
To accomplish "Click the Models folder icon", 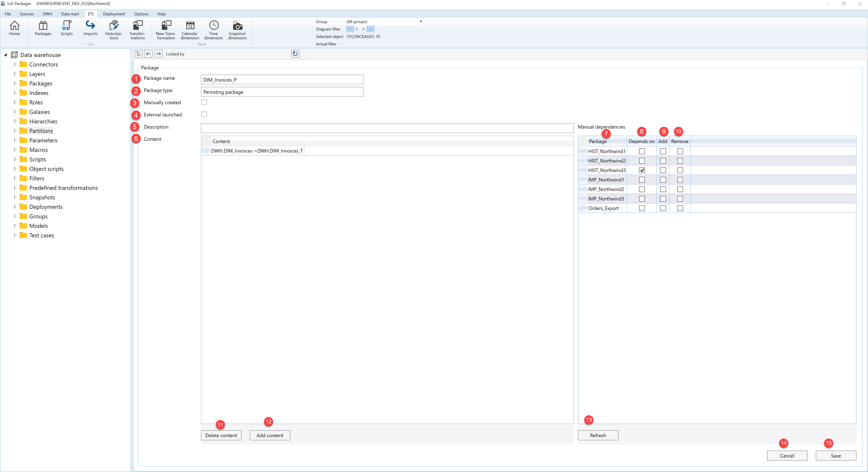I will 23,226.
